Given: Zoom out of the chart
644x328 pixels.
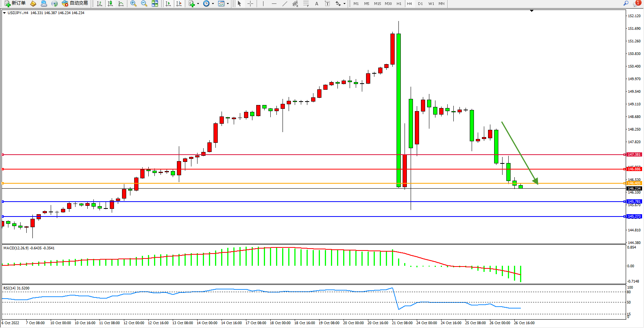Looking at the screenshot, I should [x=144, y=3].
